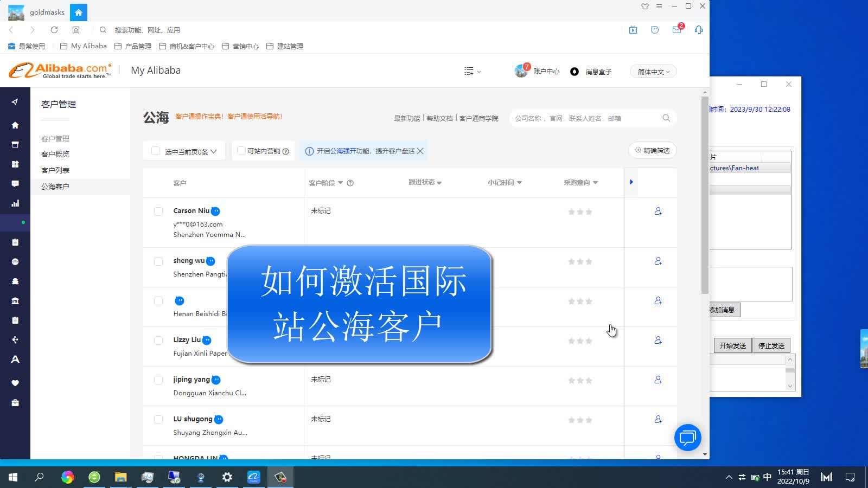Claim customer sheng wu with person icon
Image resolution: width=868 pixels, height=488 pixels.
pyautogui.click(x=658, y=261)
